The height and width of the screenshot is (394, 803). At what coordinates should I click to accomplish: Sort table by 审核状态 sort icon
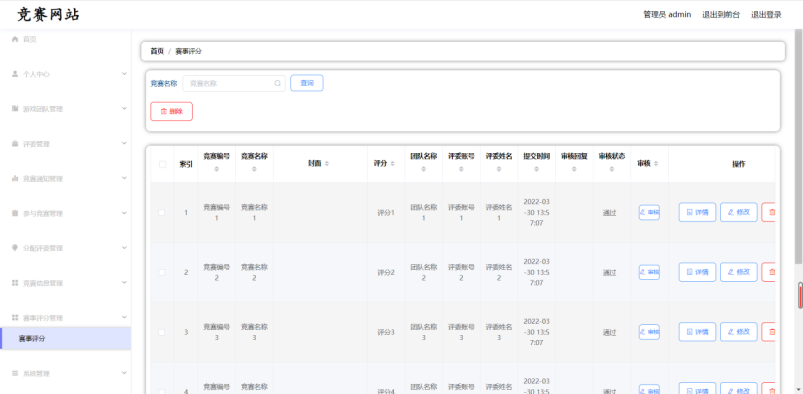[x=612, y=169]
